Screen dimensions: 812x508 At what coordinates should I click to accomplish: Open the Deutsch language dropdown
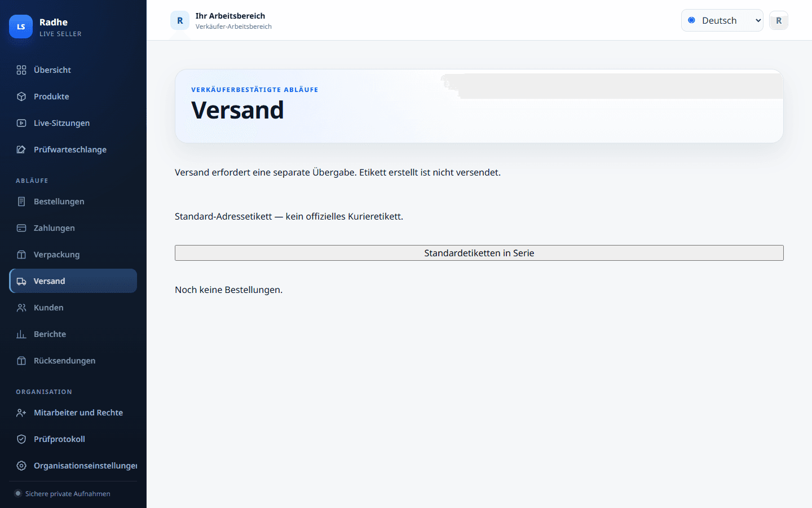point(722,20)
